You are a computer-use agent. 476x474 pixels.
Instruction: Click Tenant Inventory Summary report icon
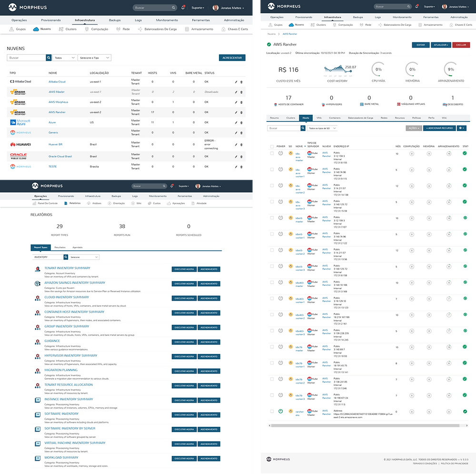pyautogui.click(x=38, y=269)
